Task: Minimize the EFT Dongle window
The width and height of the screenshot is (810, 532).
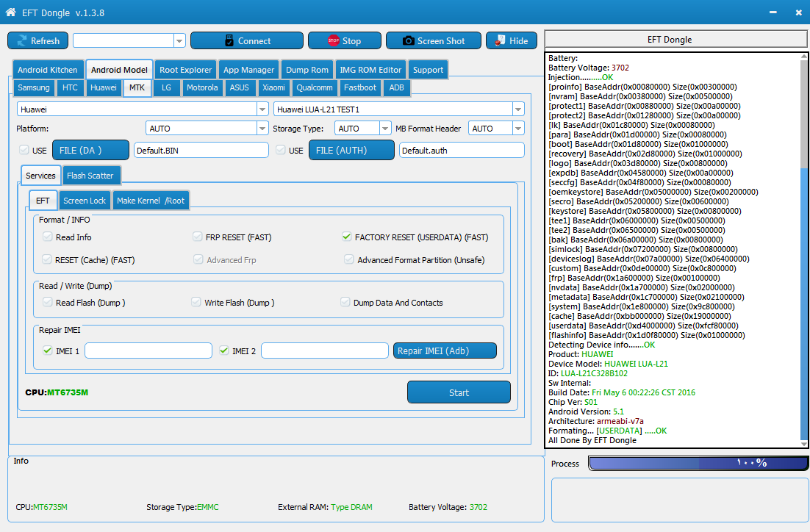Action: pyautogui.click(x=773, y=12)
